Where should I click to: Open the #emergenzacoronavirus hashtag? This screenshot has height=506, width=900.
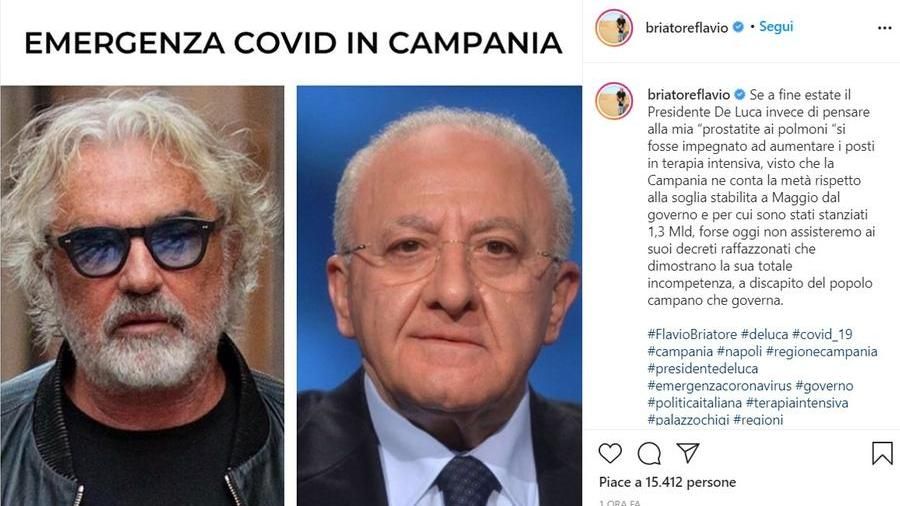point(719,386)
